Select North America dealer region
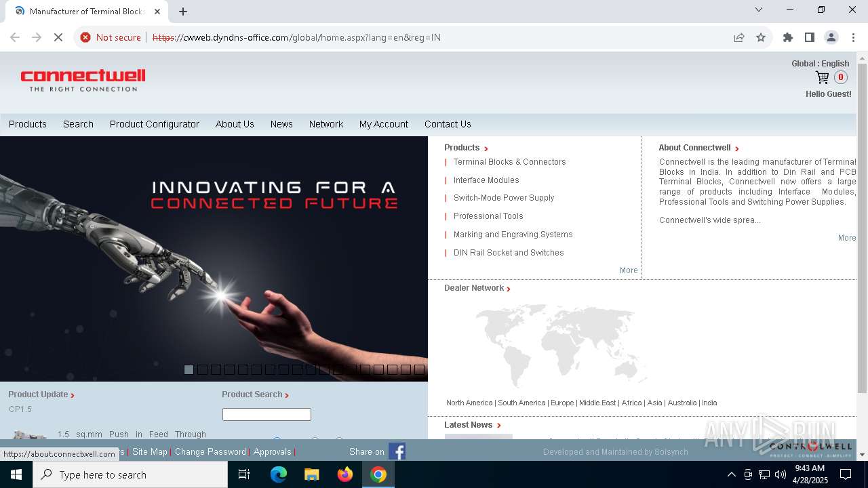 469,403
